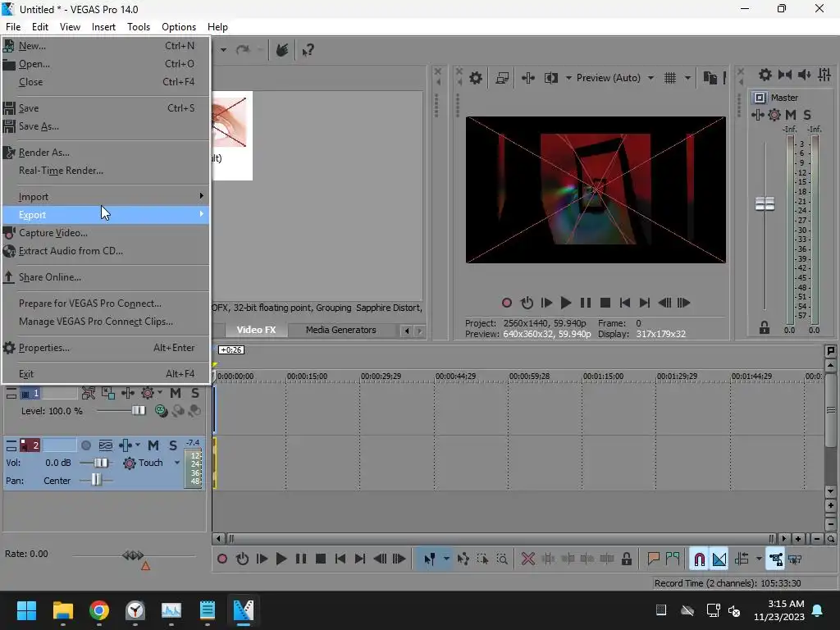The height and width of the screenshot is (630, 840).
Task: Switch to Media Generators tab
Action: (x=340, y=330)
